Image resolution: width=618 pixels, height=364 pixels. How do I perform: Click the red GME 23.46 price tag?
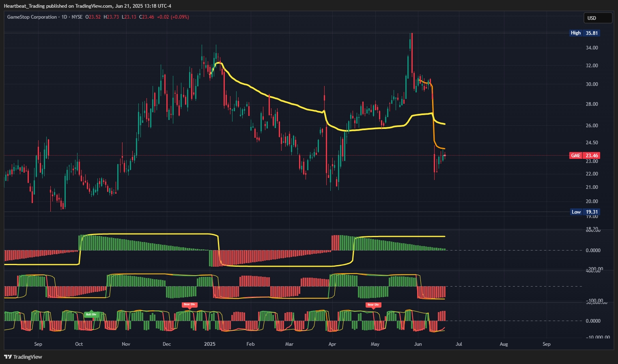click(x=584, y=156)
